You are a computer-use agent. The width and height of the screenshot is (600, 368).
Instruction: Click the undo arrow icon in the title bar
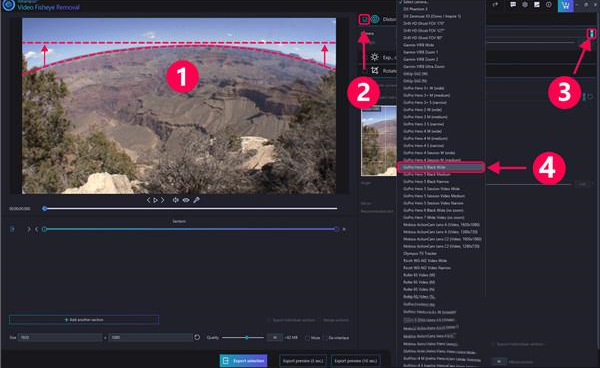point(495,5)
